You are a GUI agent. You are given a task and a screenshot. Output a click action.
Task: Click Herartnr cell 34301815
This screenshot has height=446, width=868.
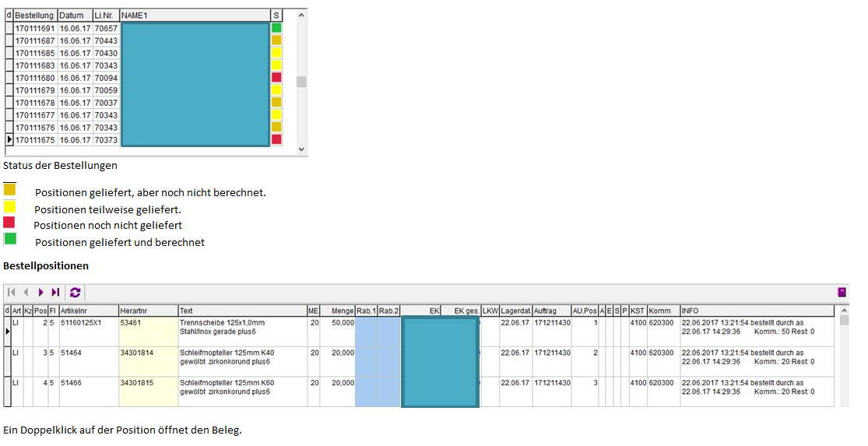[x=148, y=383]
